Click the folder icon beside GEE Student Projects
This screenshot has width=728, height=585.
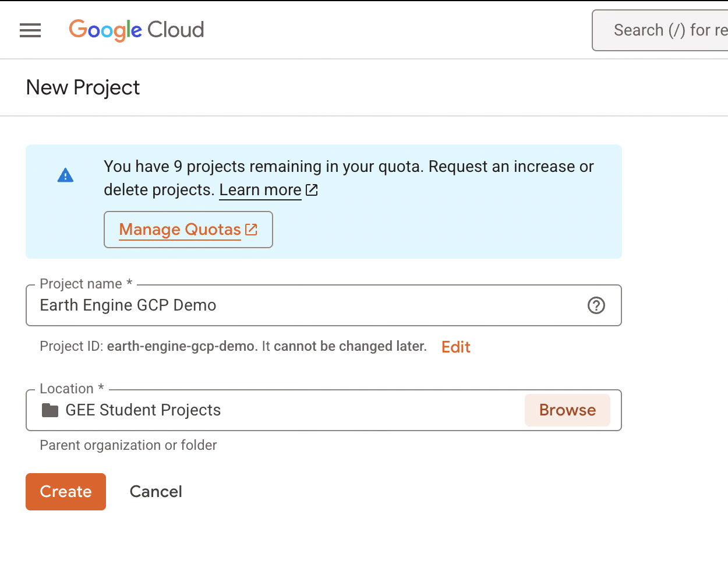50,410
